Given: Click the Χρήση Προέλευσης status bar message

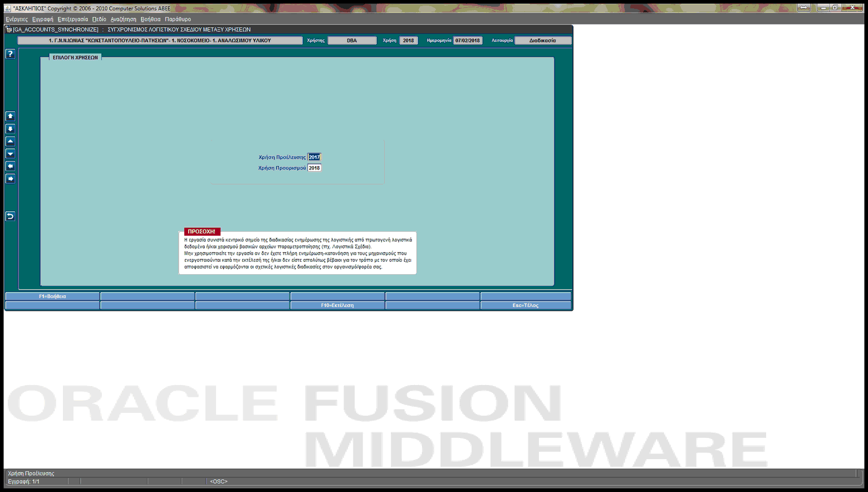Looking at the screenshot, I should coord(31,474).
